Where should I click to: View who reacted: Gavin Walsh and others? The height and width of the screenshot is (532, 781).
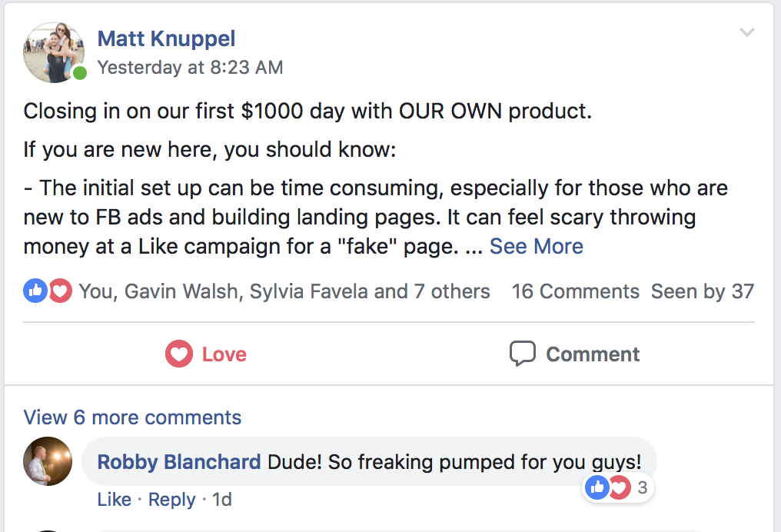pos(284,291)
